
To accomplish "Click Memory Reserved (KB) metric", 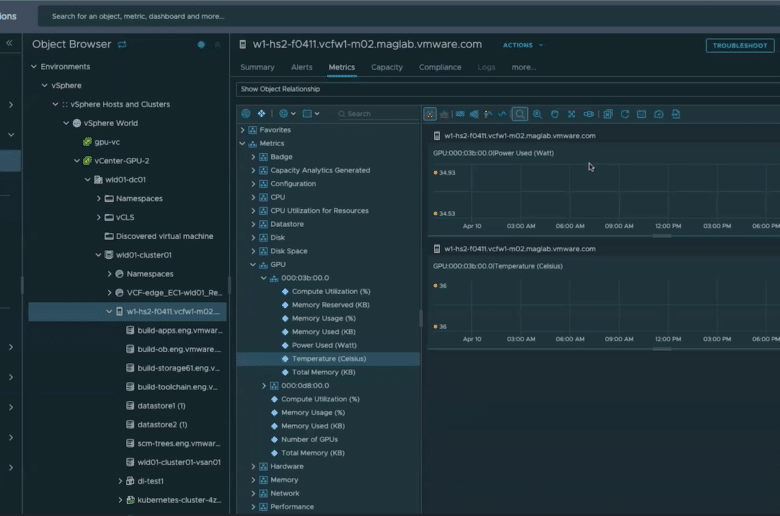I will (x=330, y=305).
